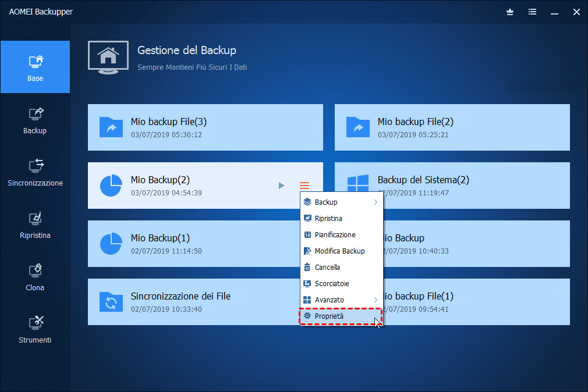Choose Ripristina from the context menu
Viewport: 588px width, 392px height.
pos(342,219)
